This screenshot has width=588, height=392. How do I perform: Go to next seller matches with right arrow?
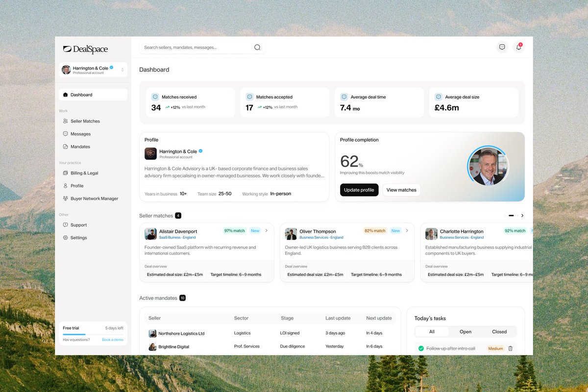click(522, 216)
